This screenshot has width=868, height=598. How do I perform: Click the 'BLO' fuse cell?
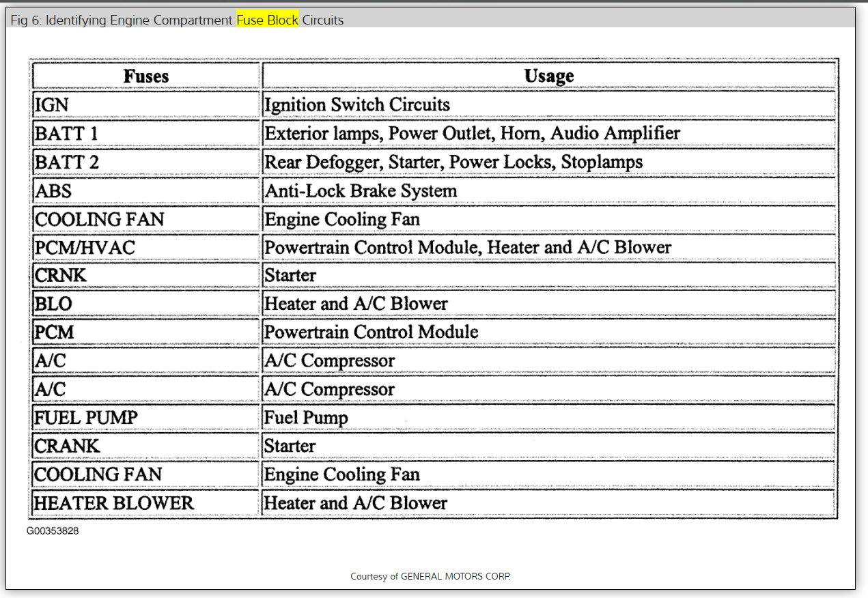tap(145, 304)
